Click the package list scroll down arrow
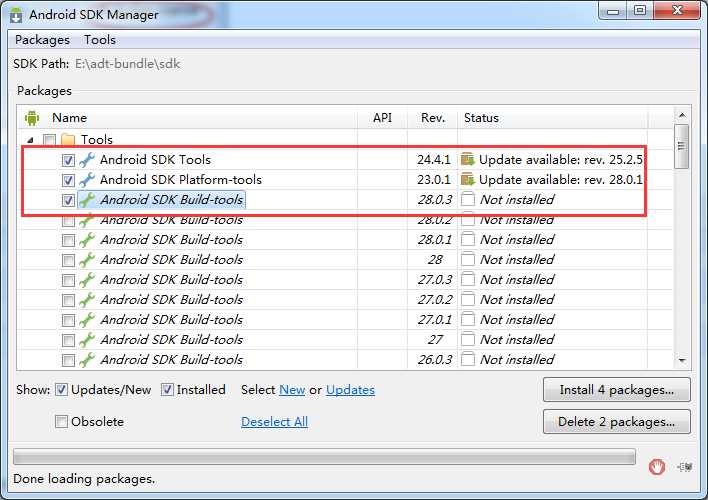The height and width of the screenshot is (500, 708). coord(682,360)
